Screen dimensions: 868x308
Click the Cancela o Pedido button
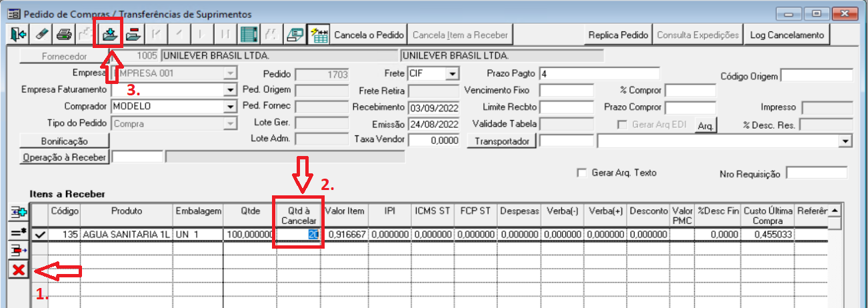369,35
